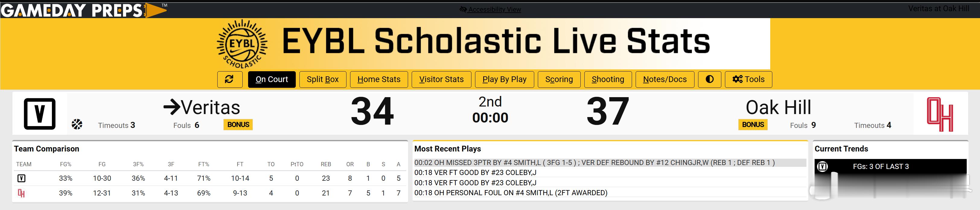Screen dimensions: 980x210
Task: Show the Home Stats view
Action: click(x=379, y=79)
